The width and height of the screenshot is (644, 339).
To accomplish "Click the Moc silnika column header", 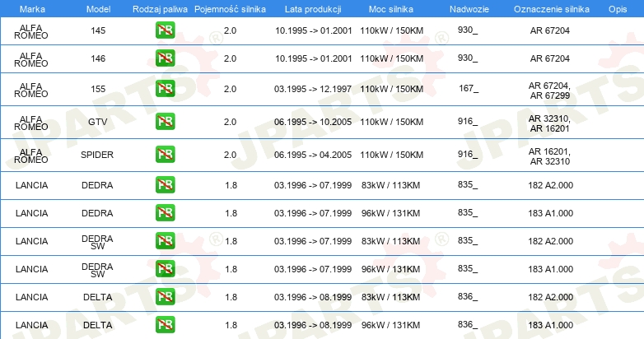I will pos(391,9).
